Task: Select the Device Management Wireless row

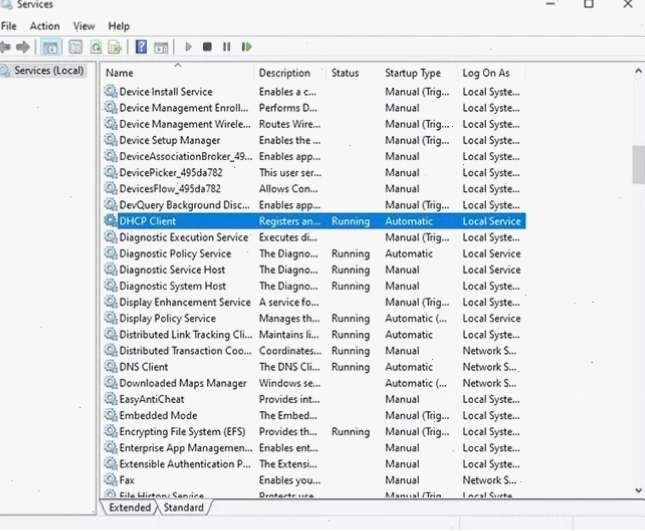Action: click(x=315, y=124)
